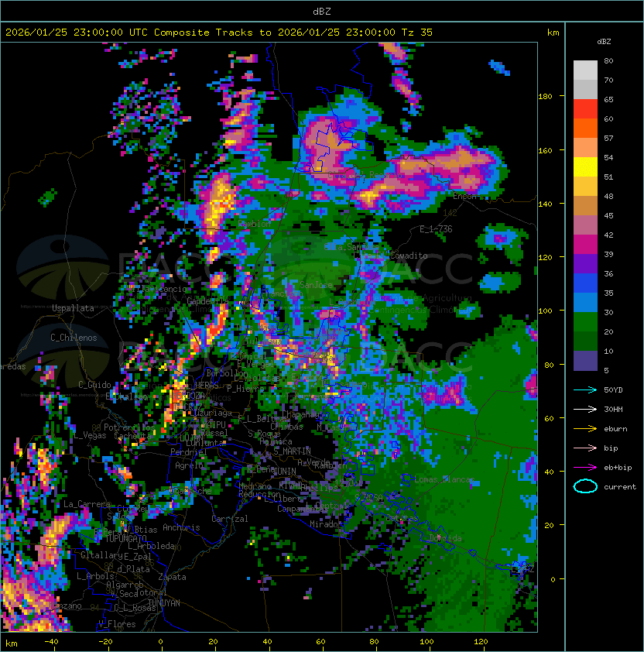Pick the light grey 70-80 dBZ swatch
Screen dimensions: 644x652
tap(585, 70)
